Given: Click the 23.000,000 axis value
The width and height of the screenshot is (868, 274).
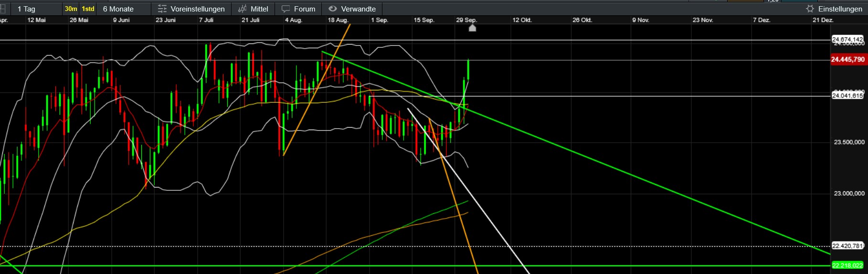Looking at the screenshot, I should (x=849, y=193).
